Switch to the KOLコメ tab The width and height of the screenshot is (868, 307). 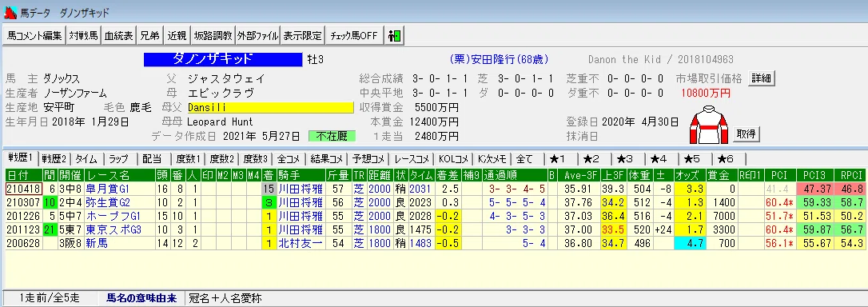coord(453,159)
